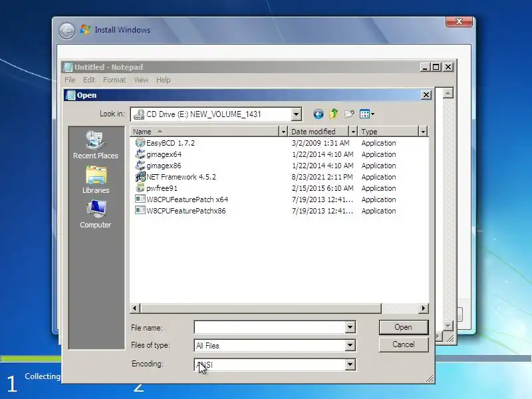The image size is (532, 399).
Task: Open Recent Places in the sidebar
Action: [95, 145]
